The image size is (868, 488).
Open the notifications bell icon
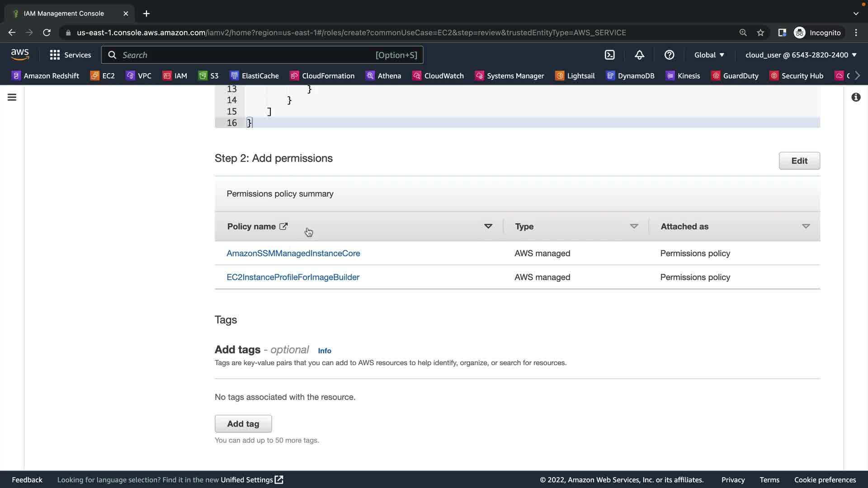pyautogui.click(x=639, y=55)
